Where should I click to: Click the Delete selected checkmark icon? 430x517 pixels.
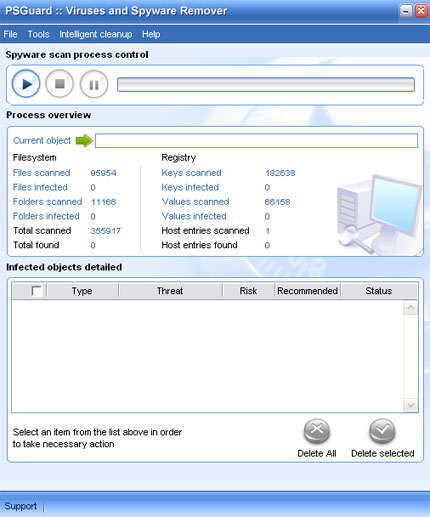(x=382, y=431)
